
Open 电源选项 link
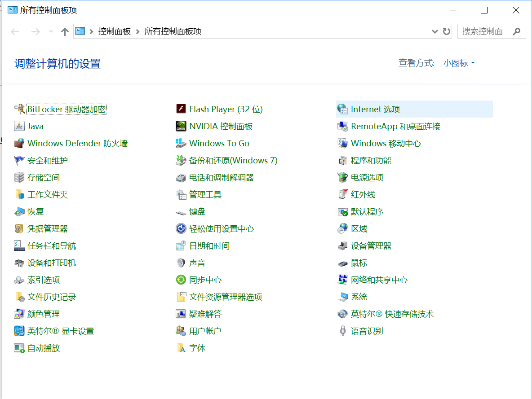367,177
